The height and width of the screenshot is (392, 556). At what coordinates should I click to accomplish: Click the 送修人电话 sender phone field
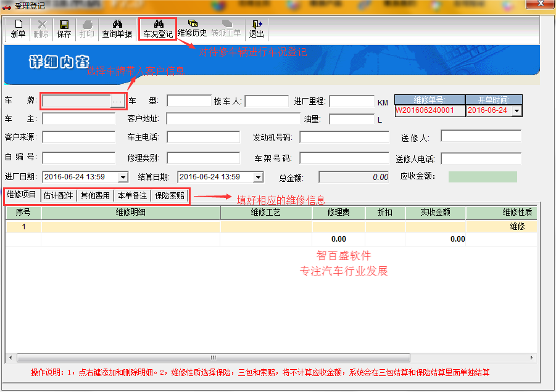481,158
